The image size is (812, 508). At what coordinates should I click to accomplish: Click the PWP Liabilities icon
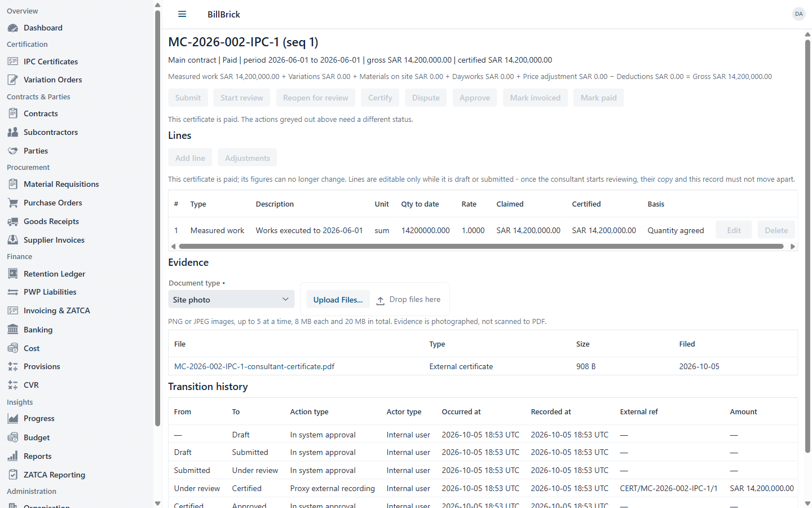click(x=13, y=292)
